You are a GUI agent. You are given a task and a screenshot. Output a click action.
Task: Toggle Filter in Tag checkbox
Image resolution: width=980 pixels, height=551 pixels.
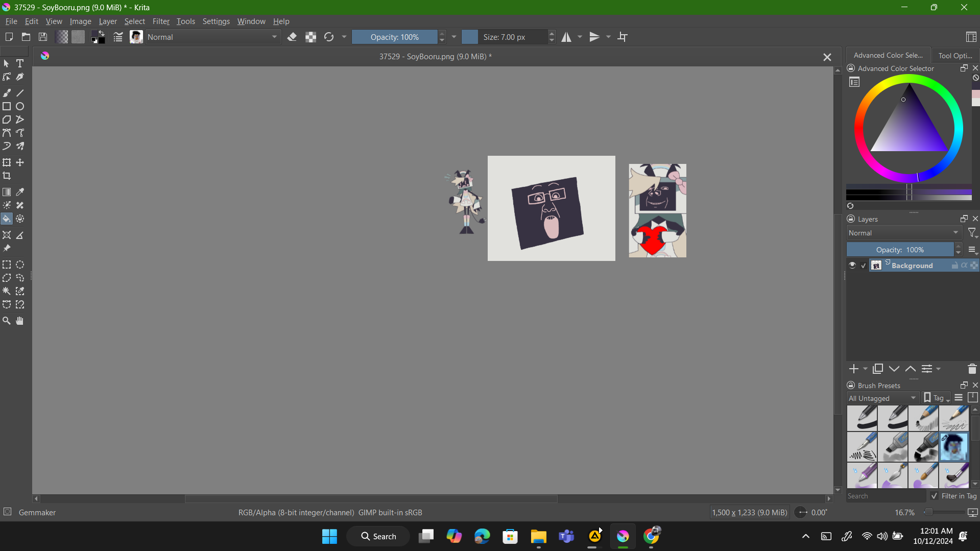point(934,496)
